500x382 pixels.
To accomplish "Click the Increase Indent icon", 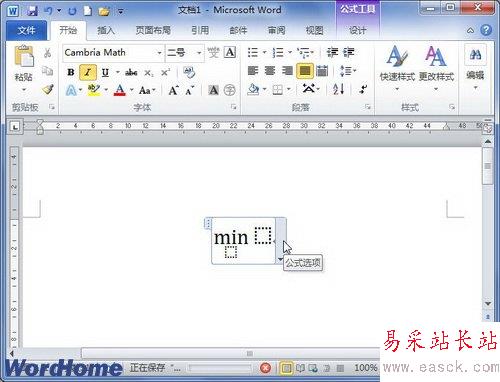I will click(x=349, y=52).
